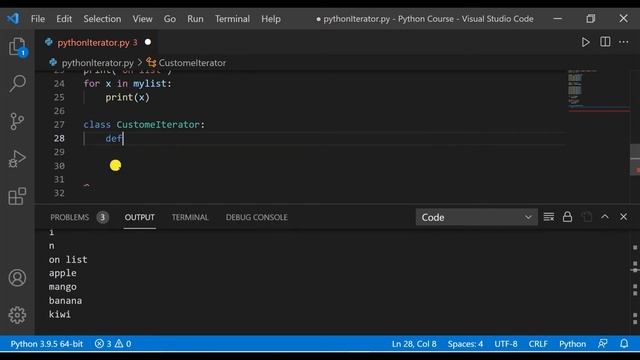Open the Edit menu

64,19
